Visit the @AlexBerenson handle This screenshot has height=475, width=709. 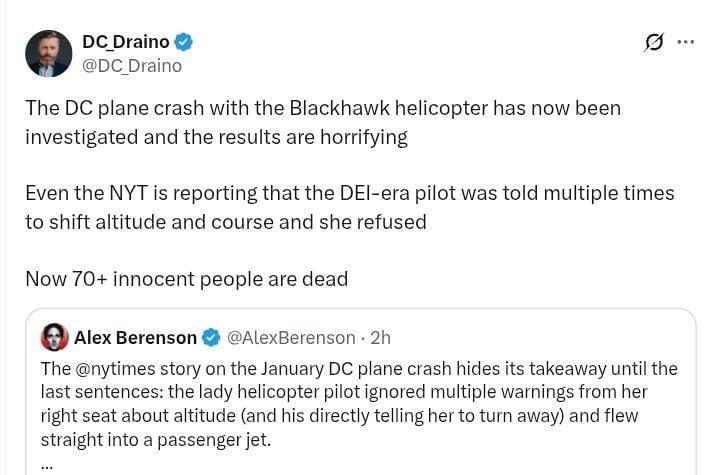pos(291,337)
